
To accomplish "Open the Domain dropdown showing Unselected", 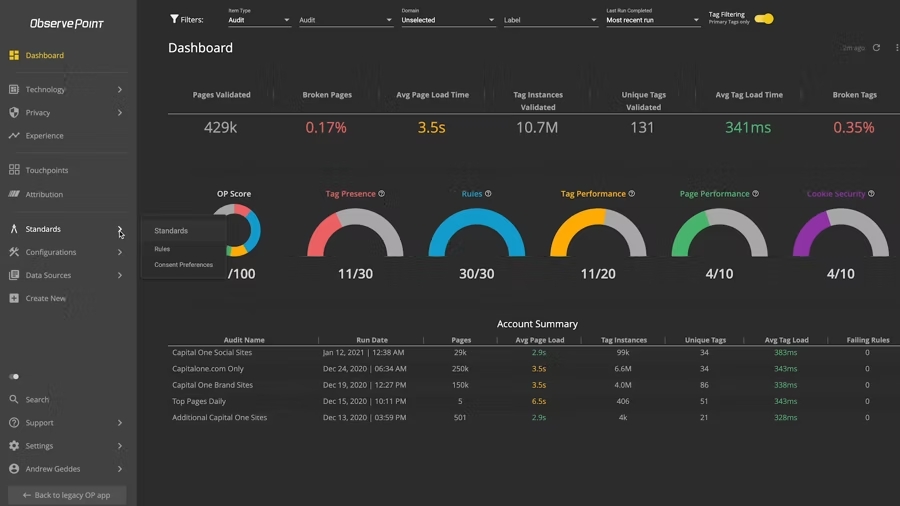I will coord(448,20).
